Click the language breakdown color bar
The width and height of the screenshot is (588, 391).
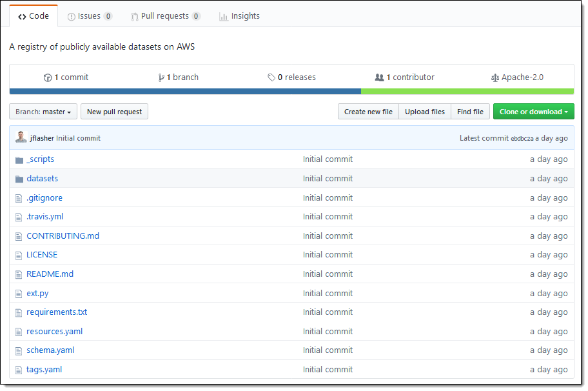(291, 92)
